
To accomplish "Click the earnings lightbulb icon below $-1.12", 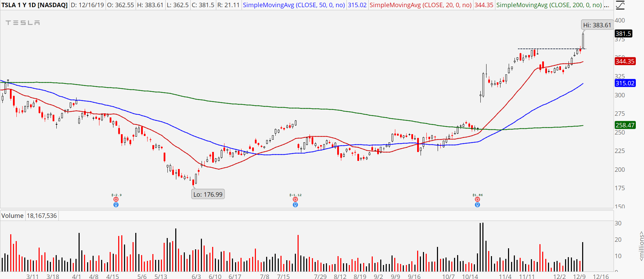I will (295, 205).
